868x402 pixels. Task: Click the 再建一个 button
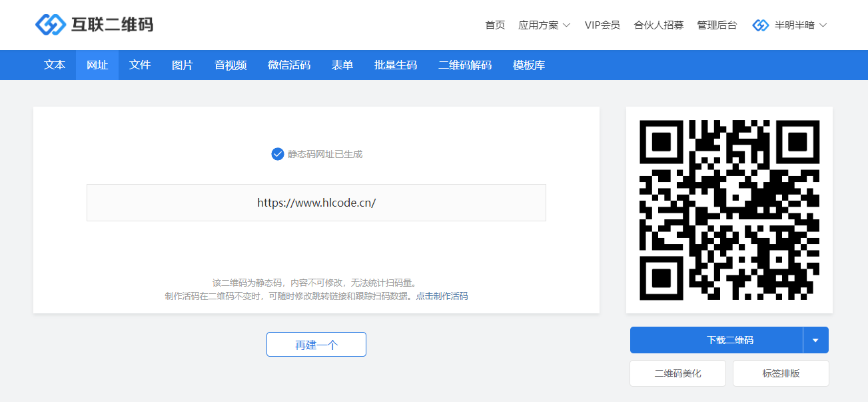pyautogui.click(x=316, y=345)
